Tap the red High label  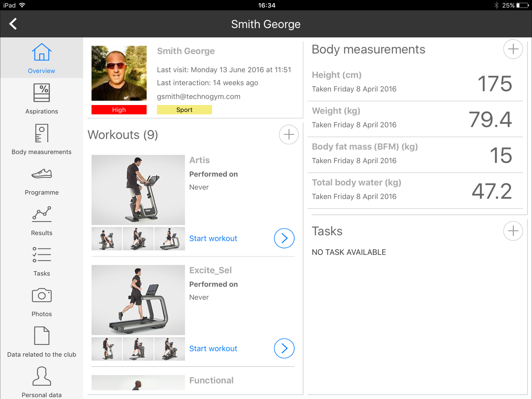119,110
